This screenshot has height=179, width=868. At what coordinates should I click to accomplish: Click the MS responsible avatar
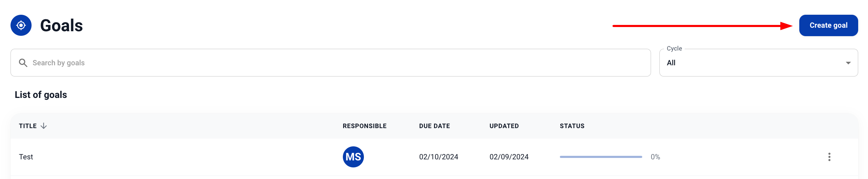(x=353, y=157)
